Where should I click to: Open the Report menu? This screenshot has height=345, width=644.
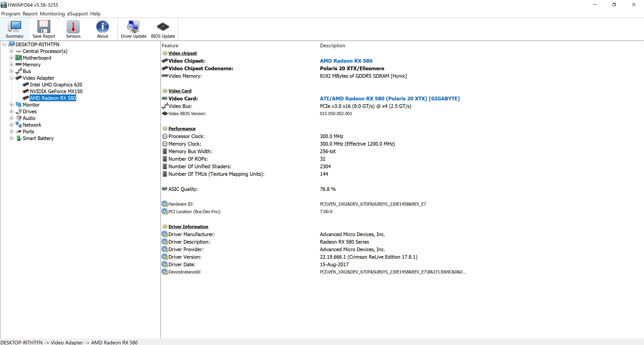pos(30,14)
